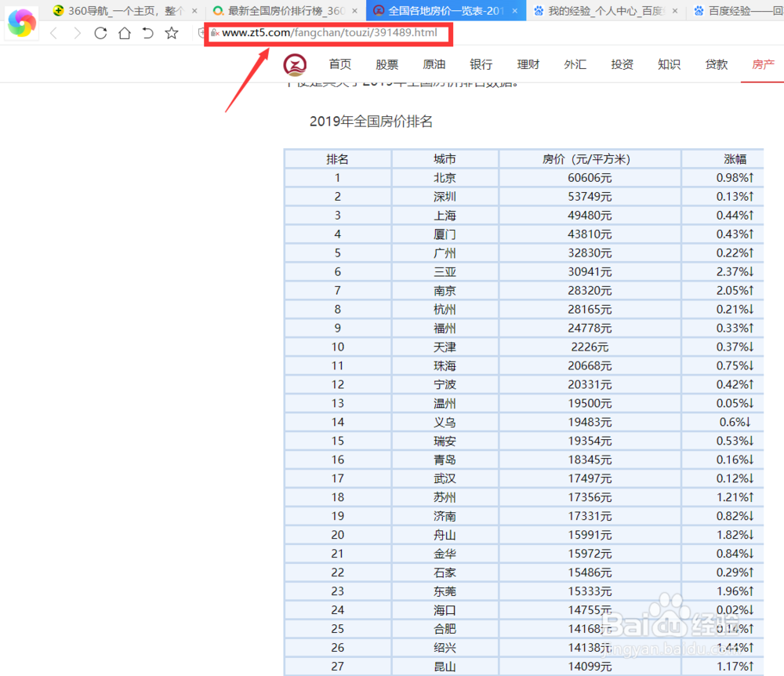Click the site security icon in address bar

tap(215, 33)
